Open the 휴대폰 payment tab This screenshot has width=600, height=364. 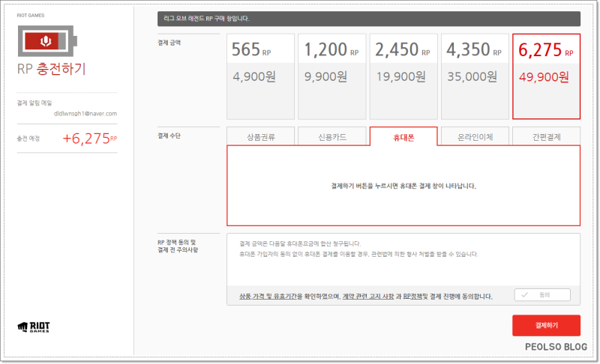(x=403, y=136)
